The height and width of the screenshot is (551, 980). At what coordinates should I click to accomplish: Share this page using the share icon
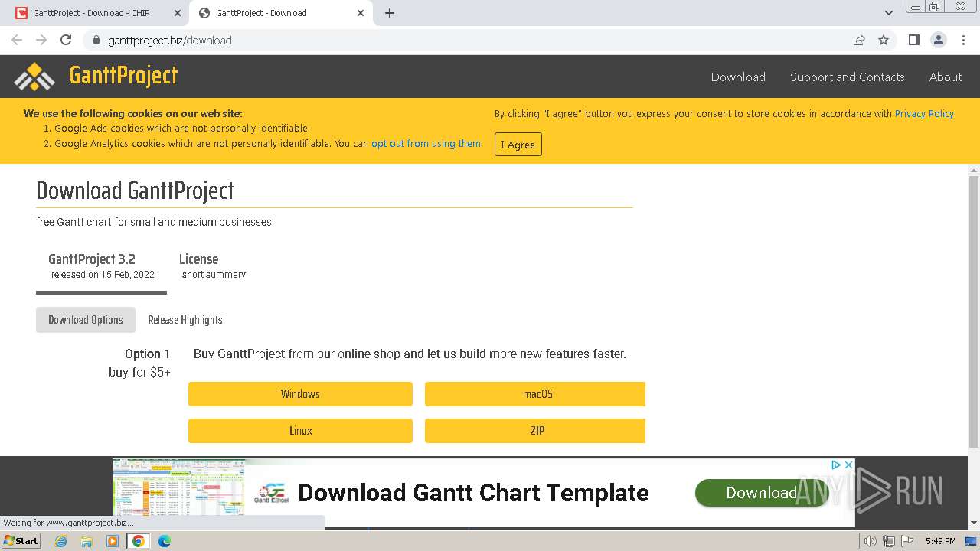click(859, 40)
